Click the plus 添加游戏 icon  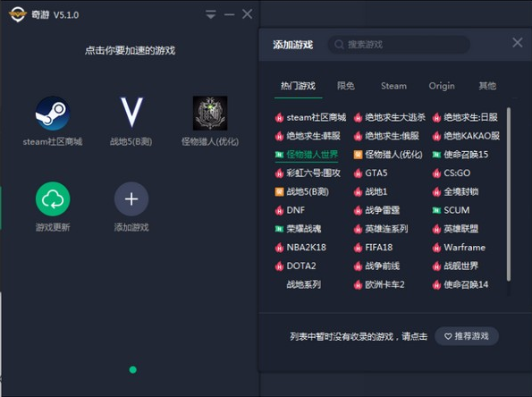[131, 198]
